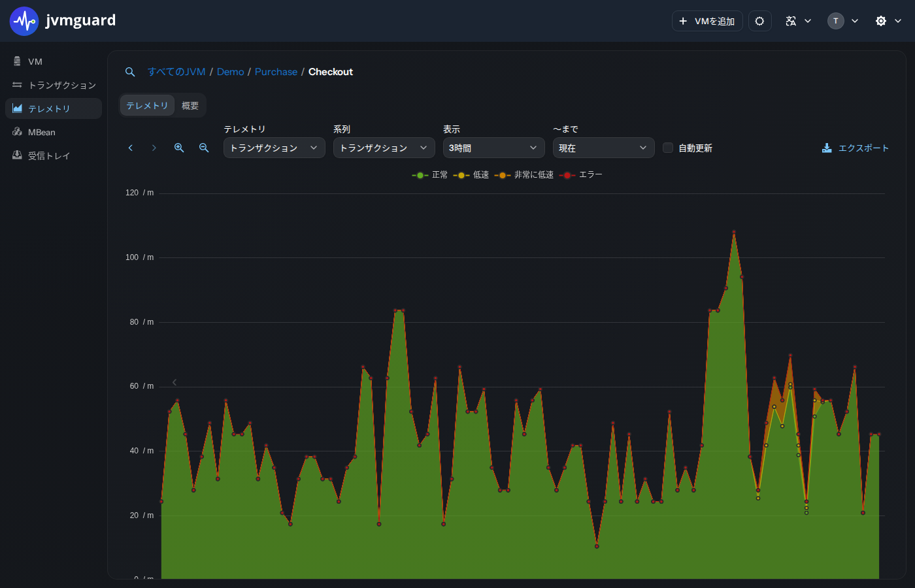The height and width of the screenshot is (588, 915).
Task: Go to the previous time range arrow
Action: pyautogui.click(x=131, y=148)
